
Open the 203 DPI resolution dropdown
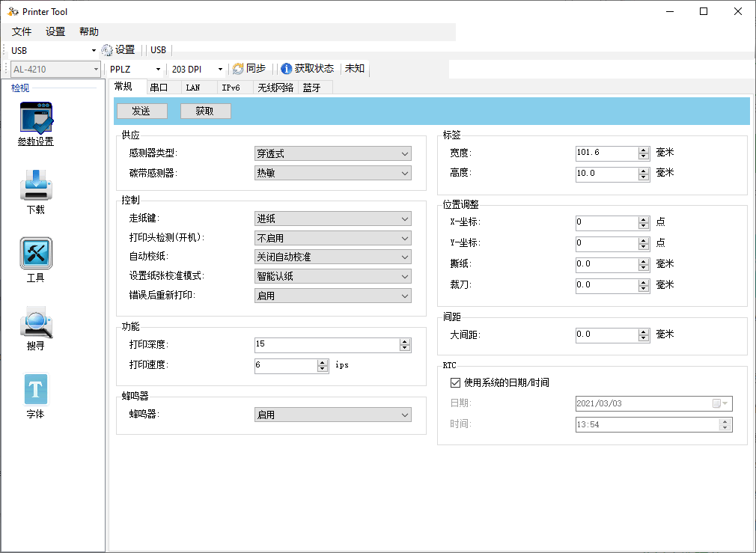[198, 70]
